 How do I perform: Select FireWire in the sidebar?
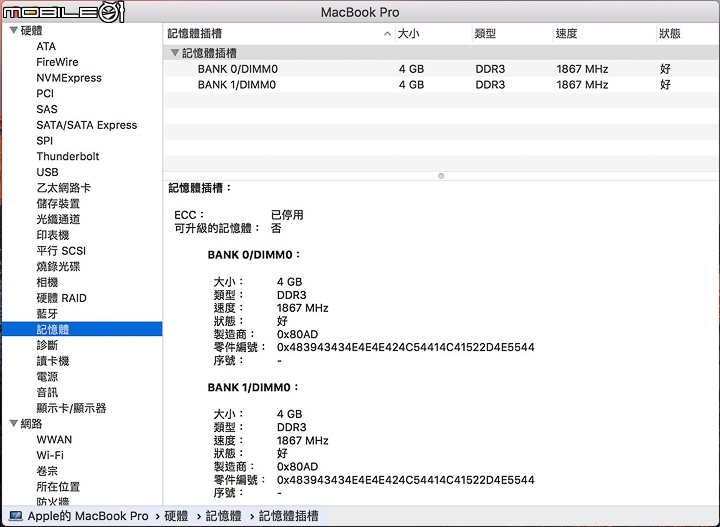click(x=57, y=62)
